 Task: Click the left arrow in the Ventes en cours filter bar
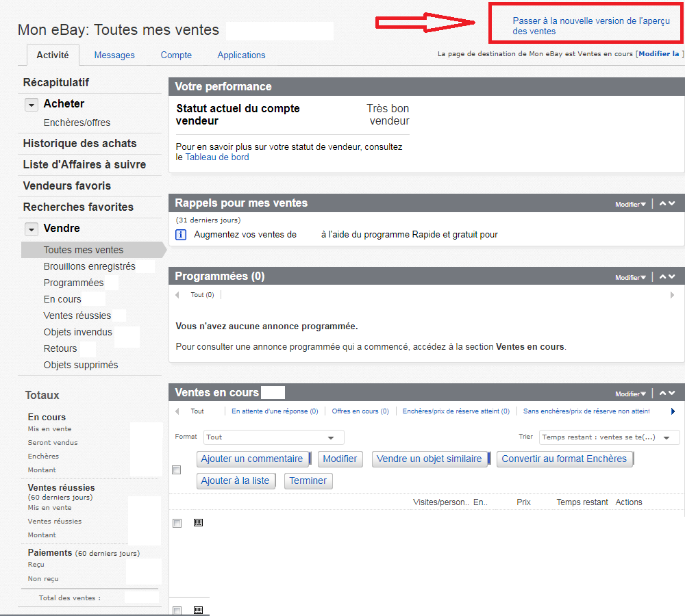coord(177,411)
